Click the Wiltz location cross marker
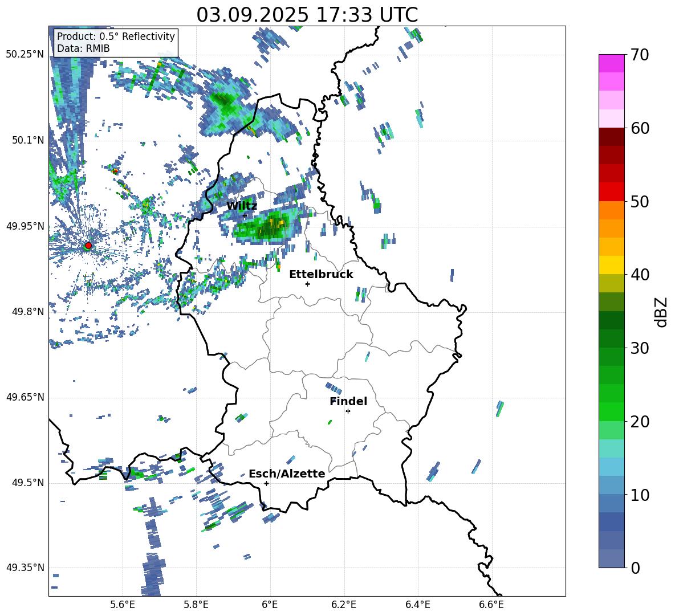675x616 pixels. click(245, 215)
